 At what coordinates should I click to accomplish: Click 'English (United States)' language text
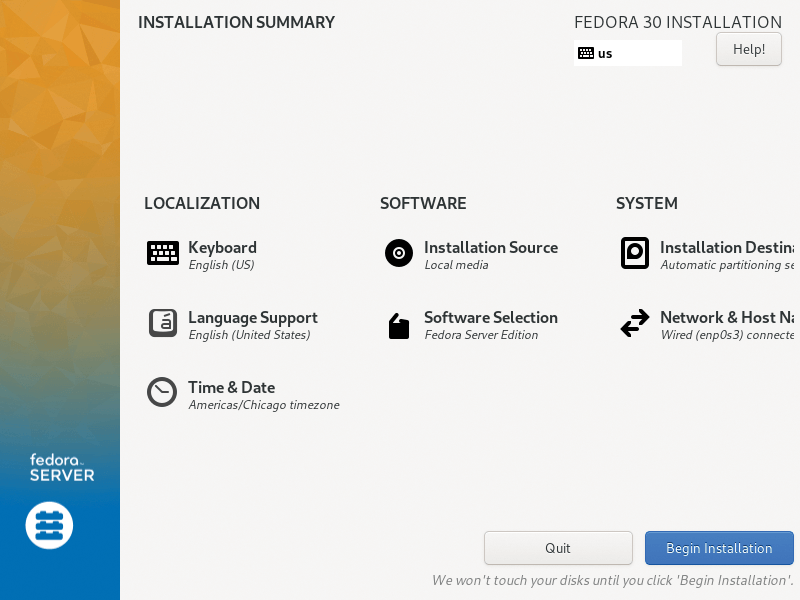tap(249, 335)
